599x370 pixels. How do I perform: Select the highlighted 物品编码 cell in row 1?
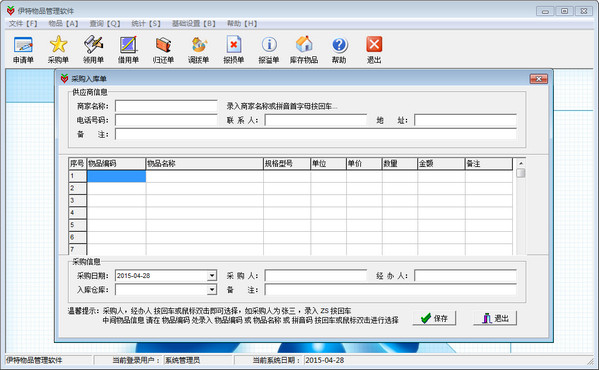pos(117,176)
